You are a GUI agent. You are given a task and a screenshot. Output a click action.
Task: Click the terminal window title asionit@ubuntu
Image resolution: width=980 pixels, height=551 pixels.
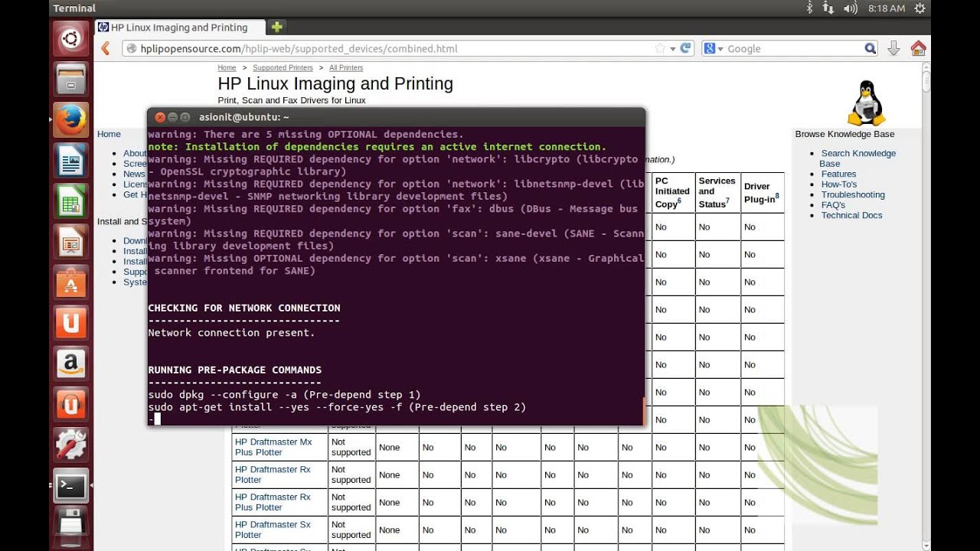coord(243,117)
